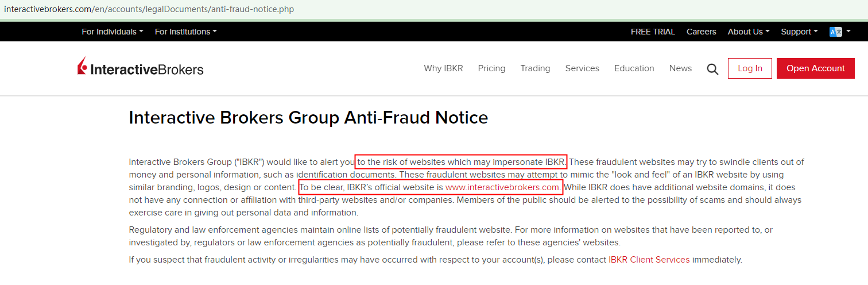Open the About Us dropdown menu
Screen dimensions: 868x285
(x=748, y=32)
